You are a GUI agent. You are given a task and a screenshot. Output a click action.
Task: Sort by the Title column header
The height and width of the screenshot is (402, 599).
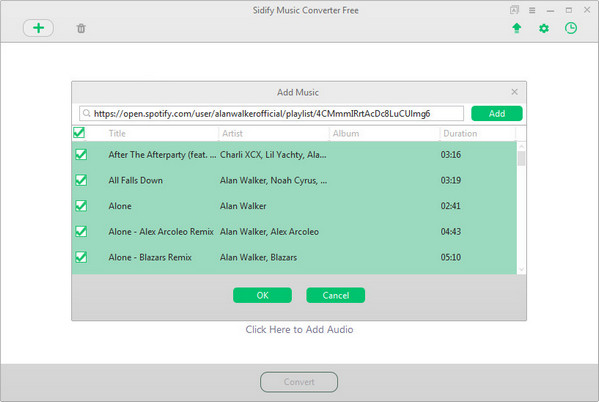[117, 133]
